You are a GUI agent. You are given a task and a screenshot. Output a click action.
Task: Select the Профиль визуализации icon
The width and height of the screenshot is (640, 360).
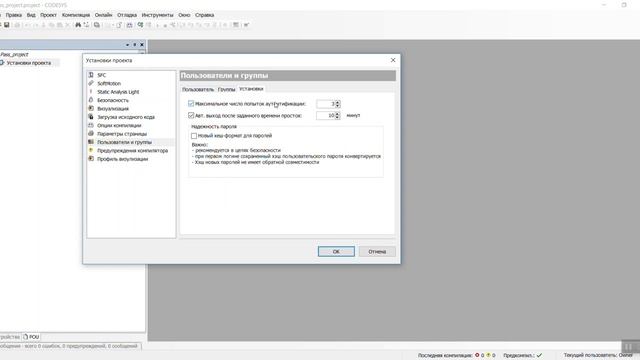tap(91, 159)
